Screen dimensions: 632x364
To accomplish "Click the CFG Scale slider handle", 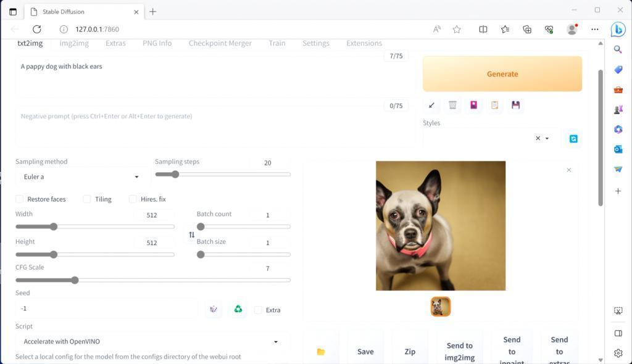I will click(75, 280).
